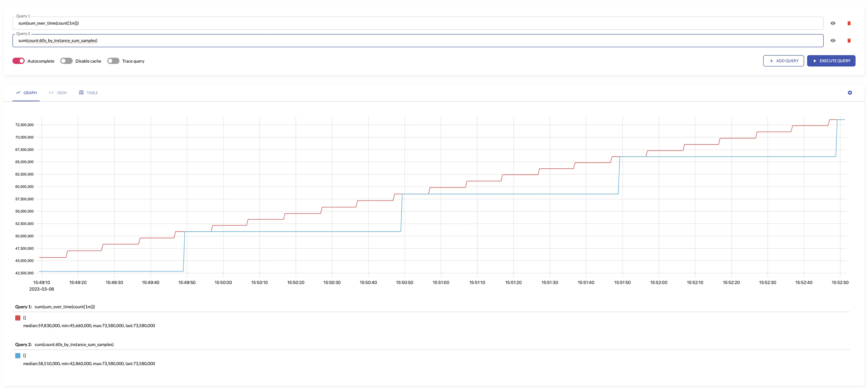Image resolution: width=868 pixels, height=390 pixels.
Task: Hide Query 2 using eye icon
Action: (x=833, y=41)
